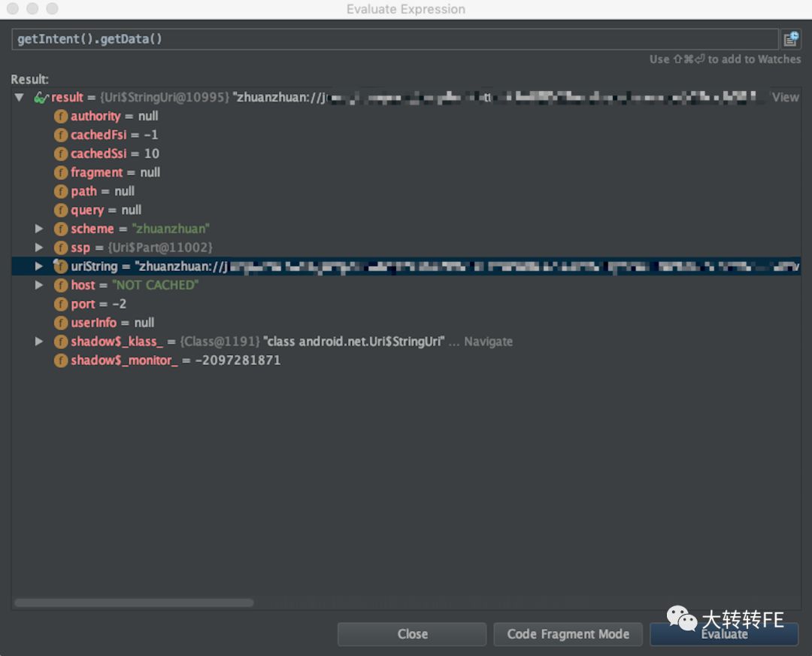The height and width of the screenshot is (656, 812).
Task: Click the fragment field icon
Action: [x=61, y=172]
